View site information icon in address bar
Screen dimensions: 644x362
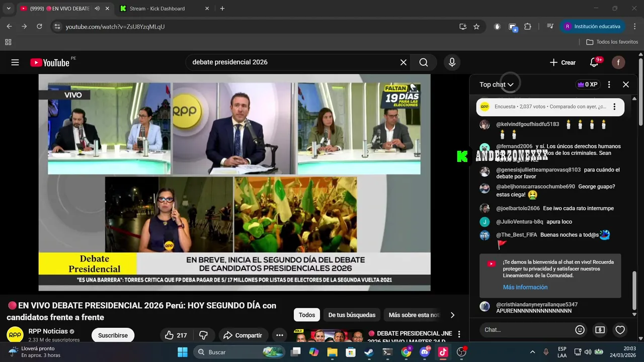coord(57,27)
